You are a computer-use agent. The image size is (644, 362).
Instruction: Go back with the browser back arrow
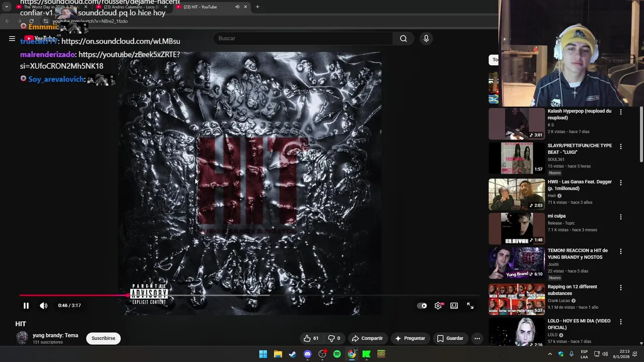click(x=7, y=21)
